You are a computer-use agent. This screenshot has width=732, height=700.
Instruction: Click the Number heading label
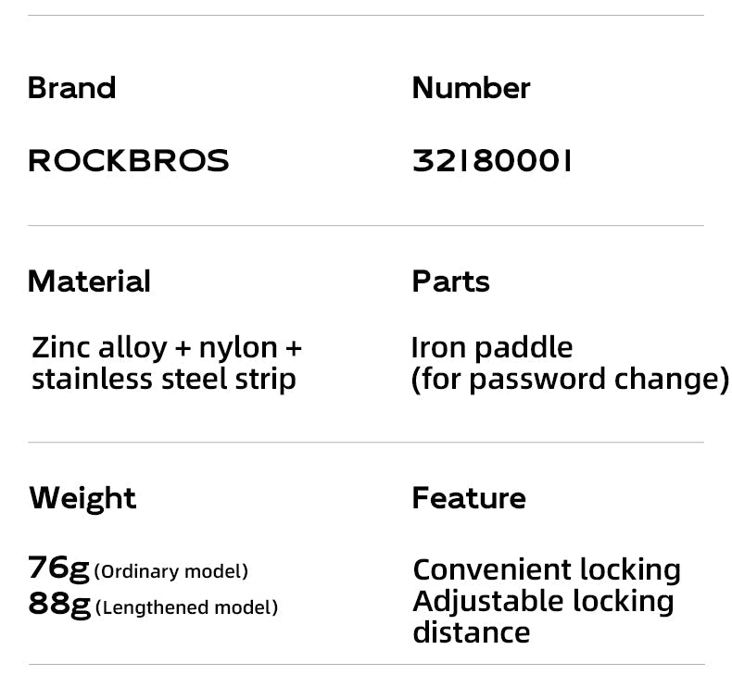[471, 88]
